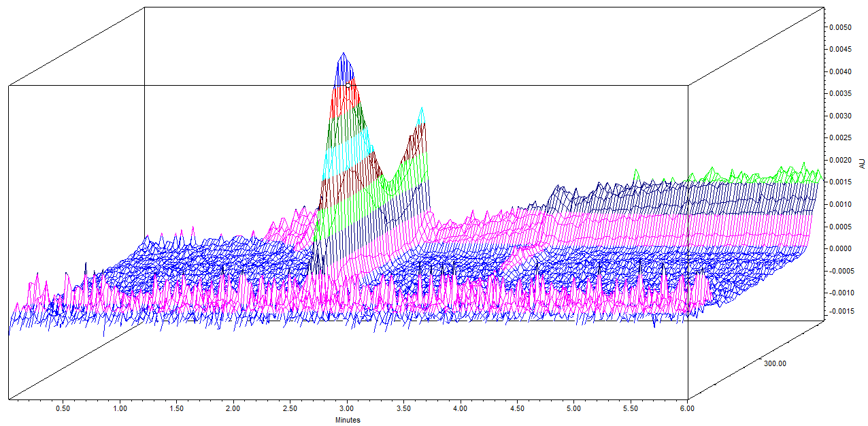This screenshot has width=868, height=426.
Task: Click the 0.0050 value on AU axis
Action: click(x=840, y=28)
